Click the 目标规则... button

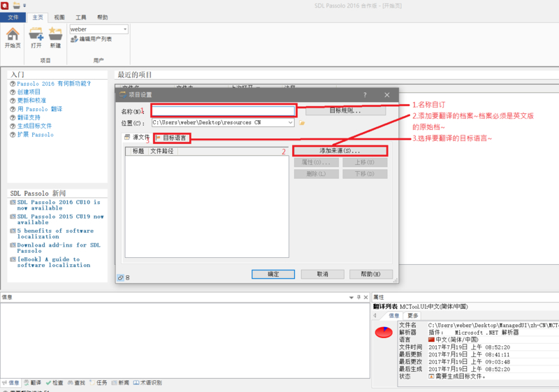coord(345,111)
